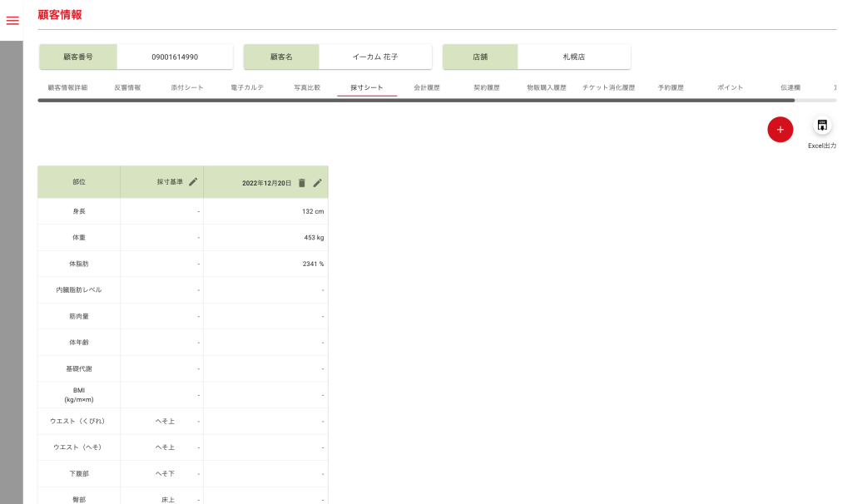Open the hamburger menu
Image resolution: width=852 pixels, height=504 pixels.
coord(12,21)
